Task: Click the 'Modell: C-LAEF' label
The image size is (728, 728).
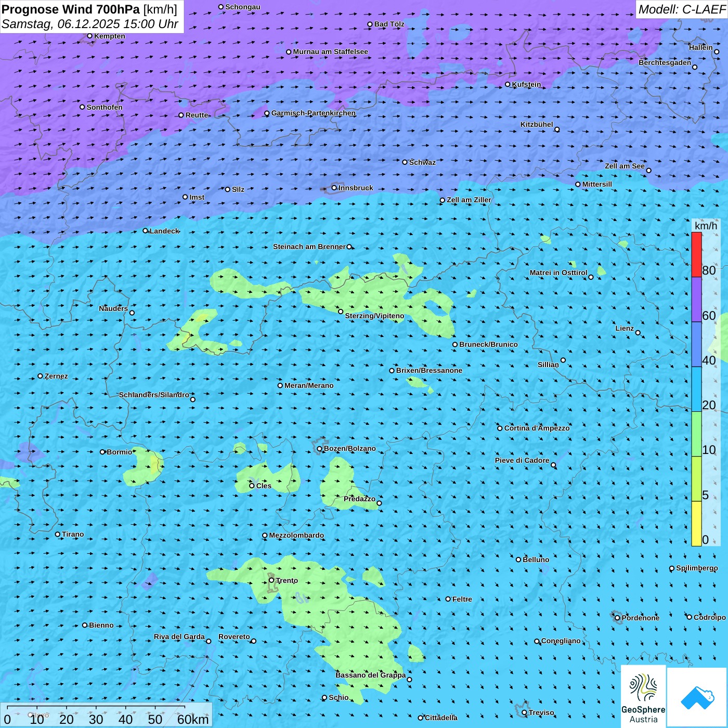Action: coord(682,9)
